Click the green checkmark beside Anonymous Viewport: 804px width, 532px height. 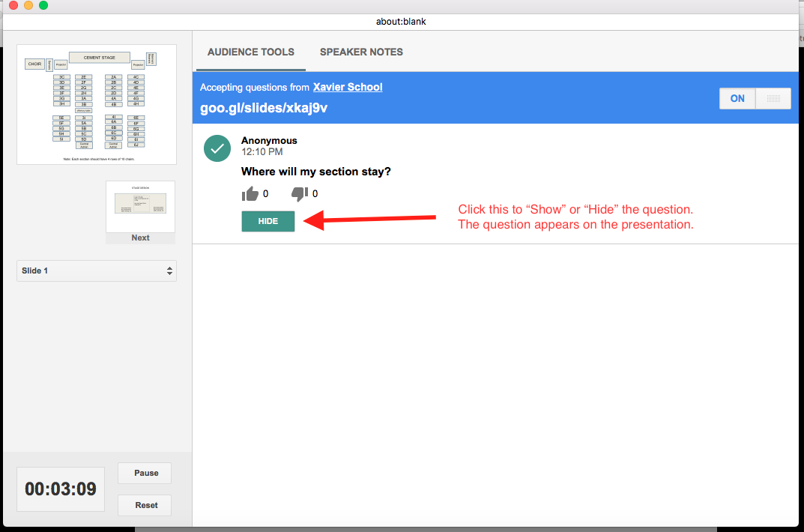[217, 148]
